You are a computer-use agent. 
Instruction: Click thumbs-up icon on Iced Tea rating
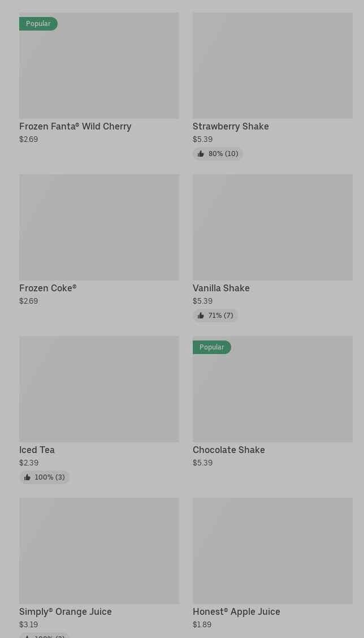click(x=27, y=477)
